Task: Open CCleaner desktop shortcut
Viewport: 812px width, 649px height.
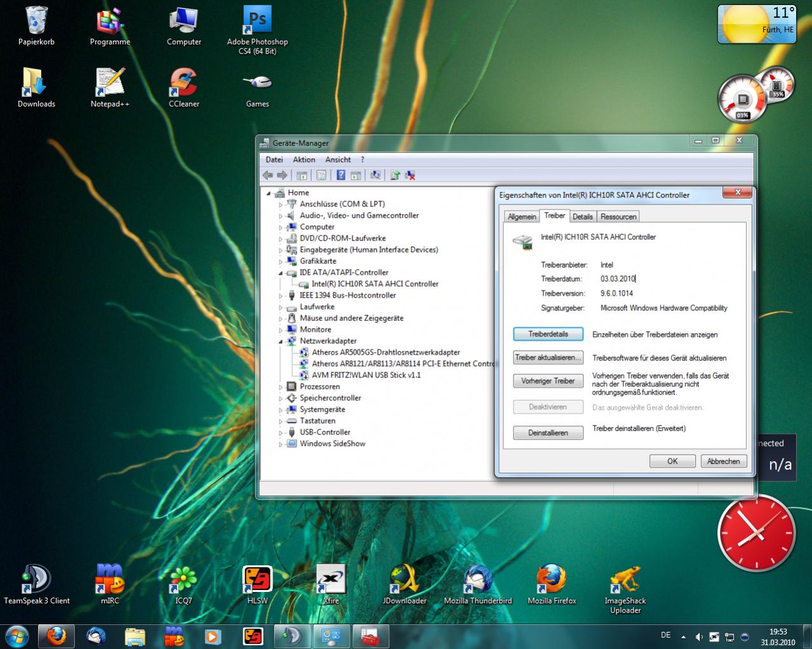Action: [x=184, y=88]
